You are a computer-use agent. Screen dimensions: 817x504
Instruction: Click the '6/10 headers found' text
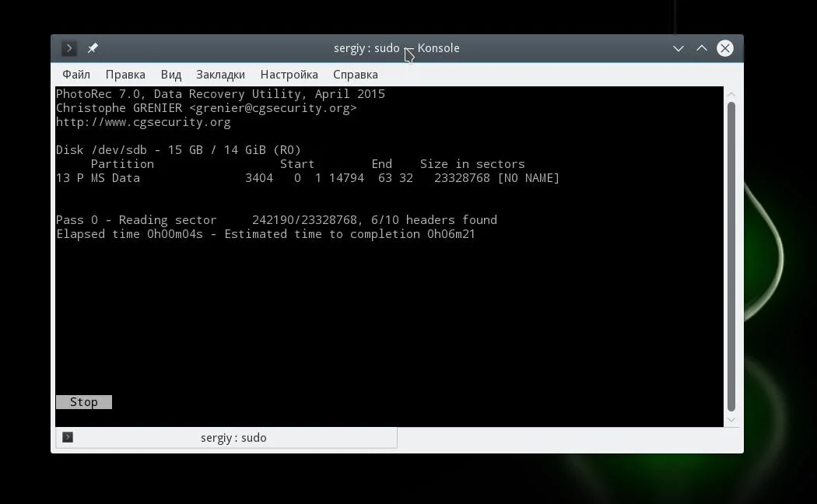pyautogui.click(x=434, y=220)
